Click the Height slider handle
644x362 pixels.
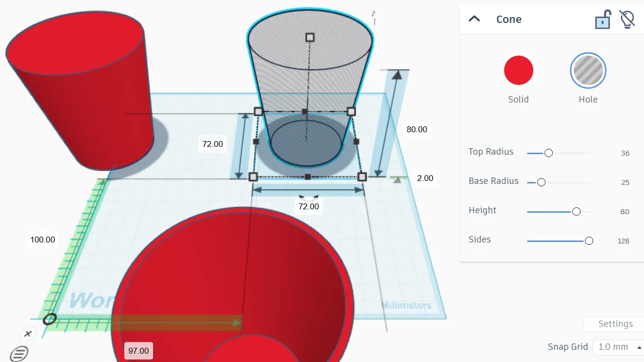[577, 211]
